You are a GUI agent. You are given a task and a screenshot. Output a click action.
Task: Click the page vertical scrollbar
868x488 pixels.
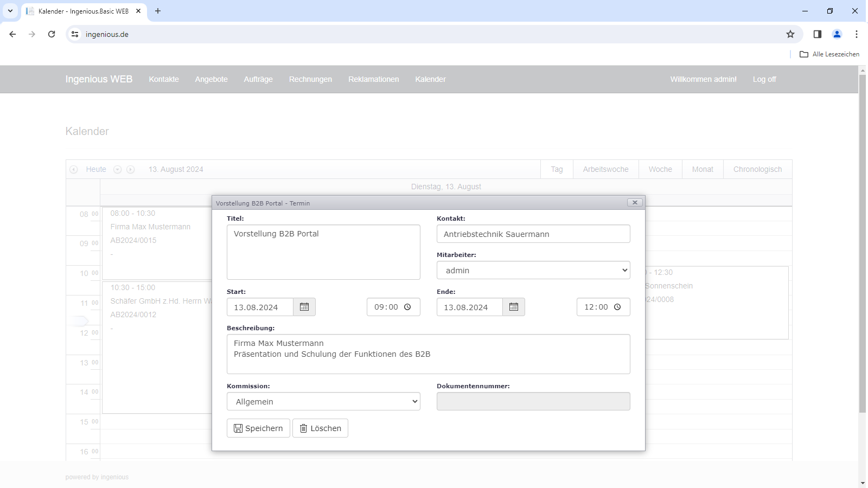863,244
